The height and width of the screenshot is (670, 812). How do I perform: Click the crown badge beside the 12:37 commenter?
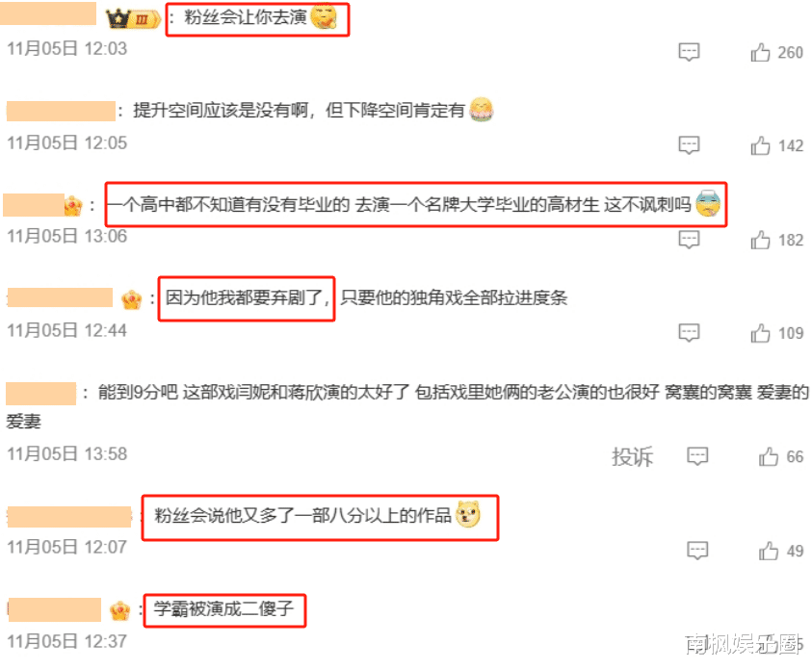tap(120, 611)
